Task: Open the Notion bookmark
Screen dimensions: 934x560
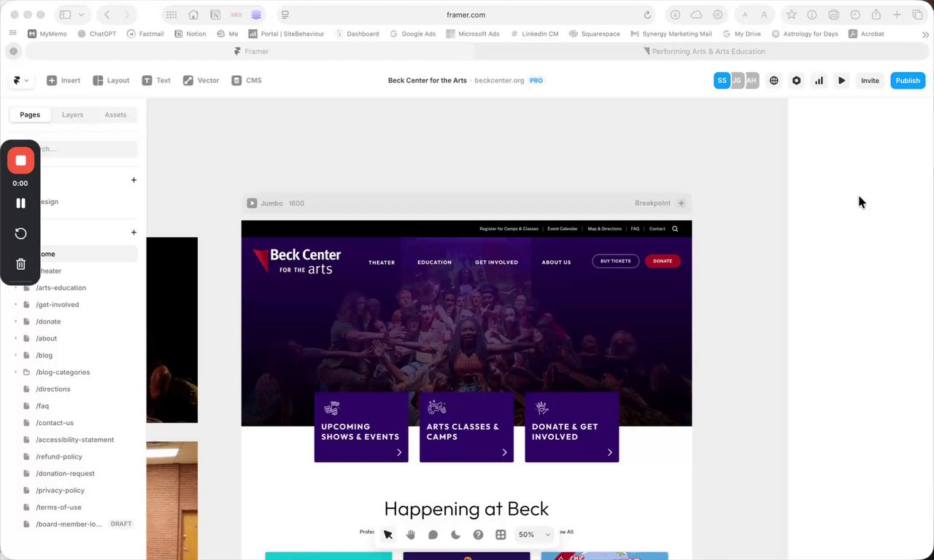Action: click(190, 34)
